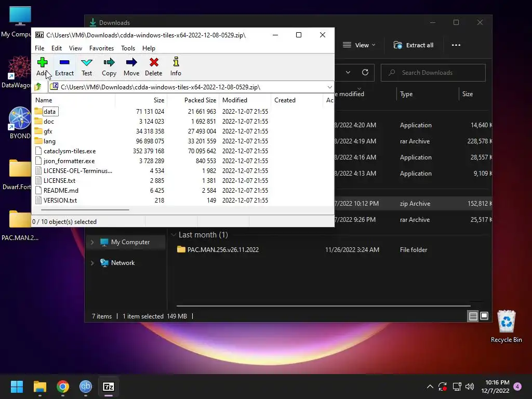The width and height of the screenshot is (532, 399).
Task: Open the Help menu
Action: [149, 48]
